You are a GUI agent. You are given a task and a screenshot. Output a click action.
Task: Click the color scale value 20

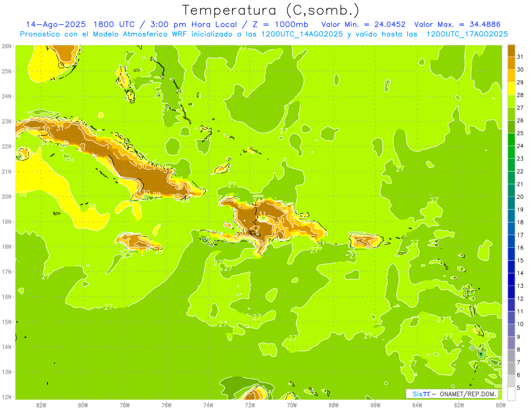pyautogui.click(x=520, y=197)
